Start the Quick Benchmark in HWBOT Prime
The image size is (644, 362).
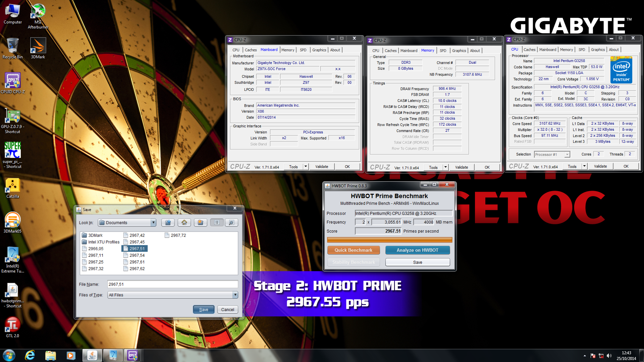tap(354, 250)
